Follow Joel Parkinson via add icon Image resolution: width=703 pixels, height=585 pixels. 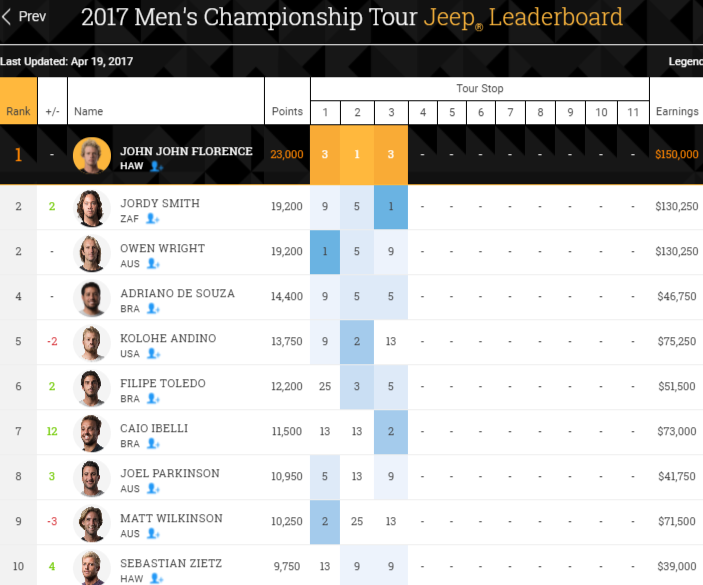[153, 489]
